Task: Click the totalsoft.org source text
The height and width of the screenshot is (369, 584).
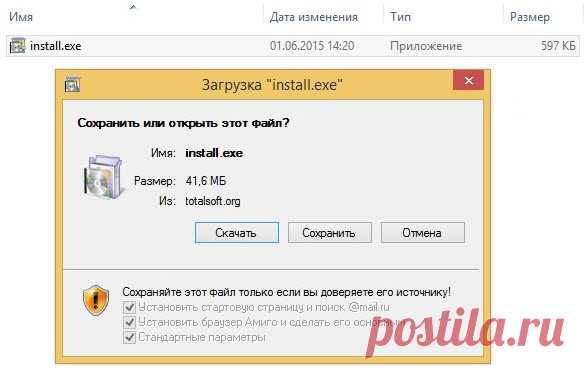Action: 213,201
